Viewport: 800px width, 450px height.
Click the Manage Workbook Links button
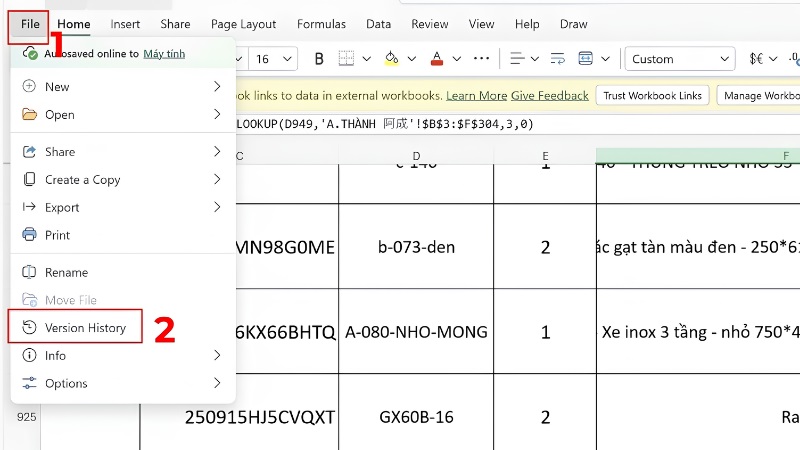[x=759, y=95]
